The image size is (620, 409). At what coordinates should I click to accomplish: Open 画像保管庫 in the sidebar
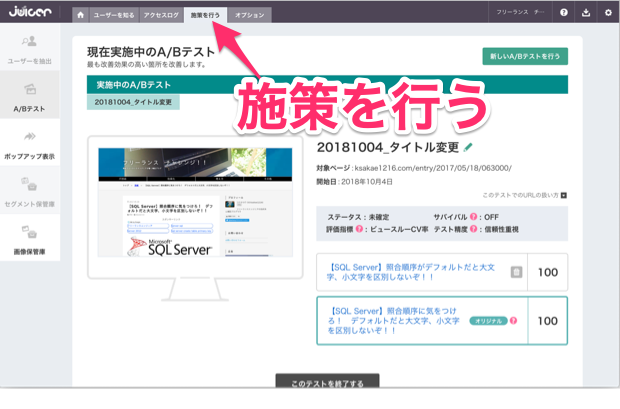pos(30,238)
